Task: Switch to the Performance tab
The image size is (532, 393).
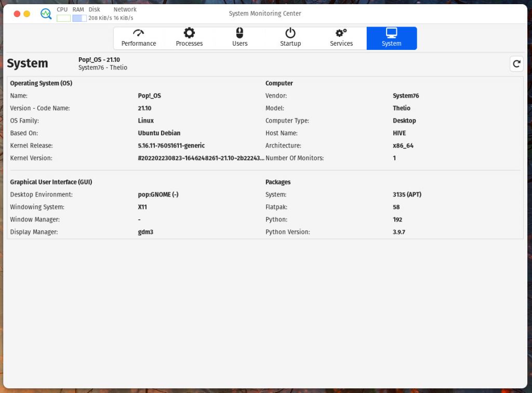Action: coord(138,44)
